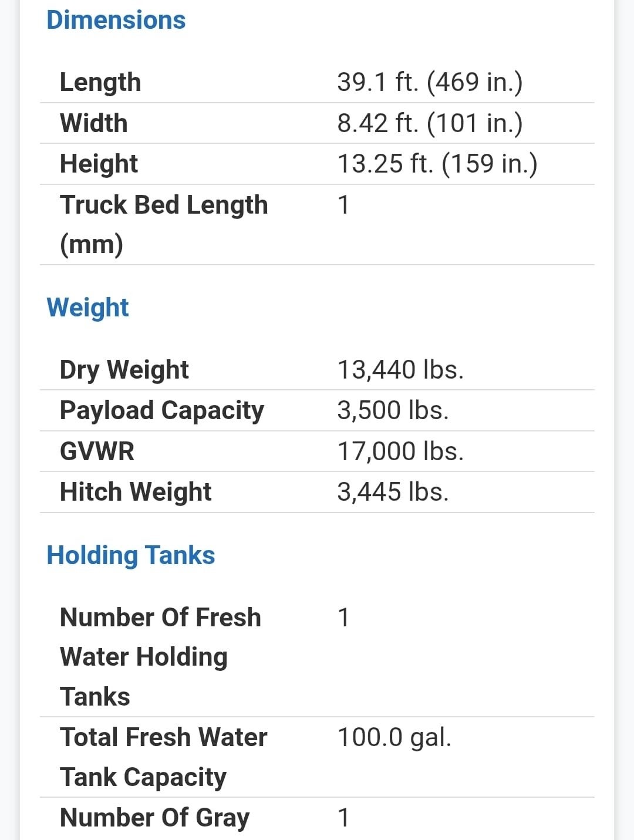Select the Width row label
Image resolution: width=634 pixels, height=840 pixels.
tap(94, 123)
